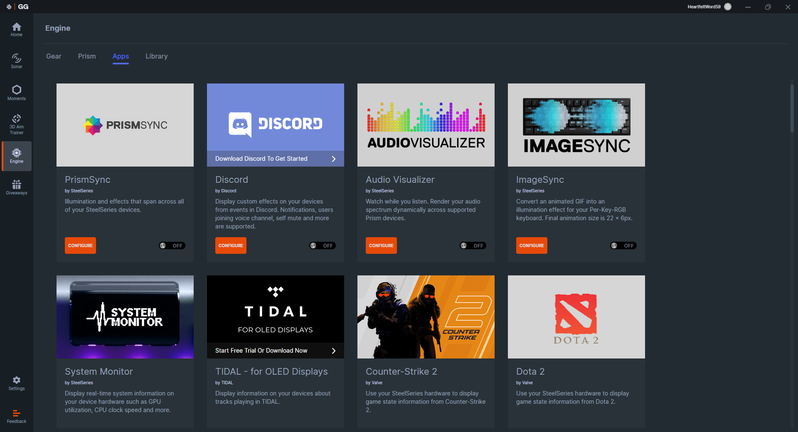Open the Home section in sidebar
This screenshot has width=798, height=432.
pos(16,30)
